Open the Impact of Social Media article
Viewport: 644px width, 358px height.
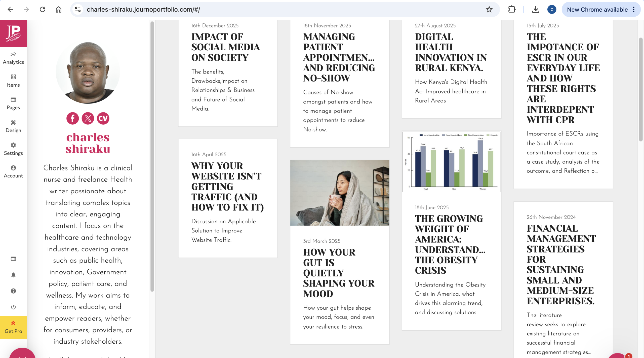(225, 47)
